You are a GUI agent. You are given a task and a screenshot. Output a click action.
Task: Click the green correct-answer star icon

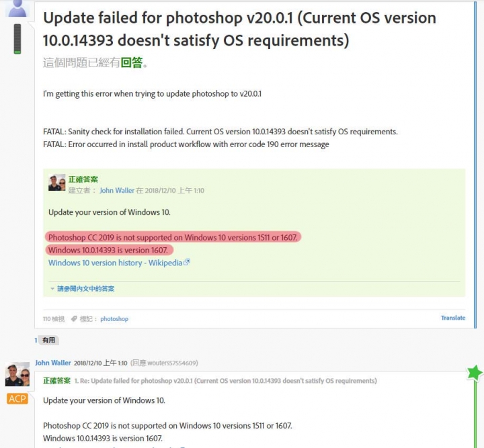click(x=475, y=373)
